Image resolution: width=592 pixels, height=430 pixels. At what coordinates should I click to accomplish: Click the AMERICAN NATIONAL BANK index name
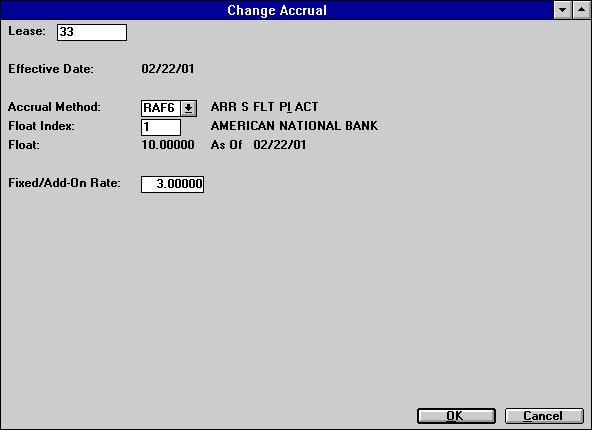tap(294, 126)
